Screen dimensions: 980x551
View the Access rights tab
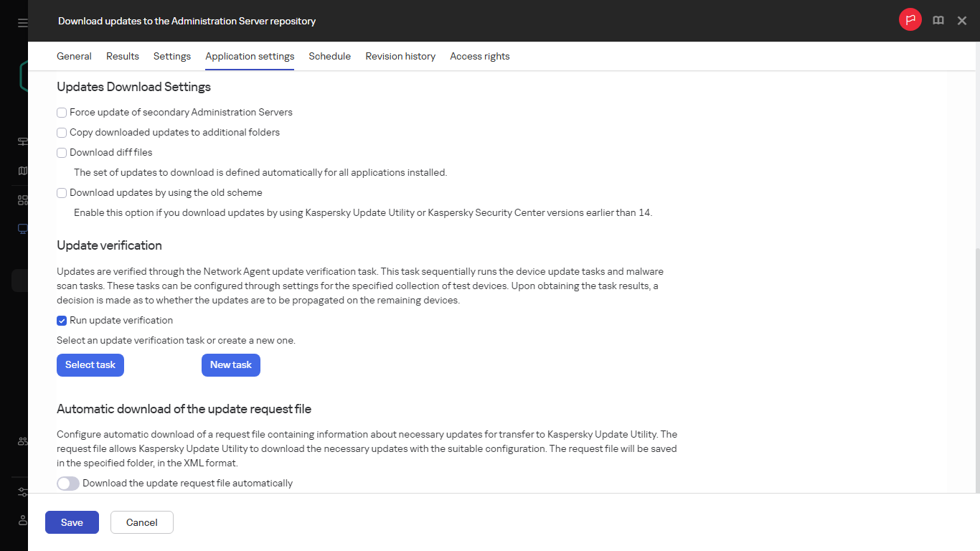coord(479,56)
